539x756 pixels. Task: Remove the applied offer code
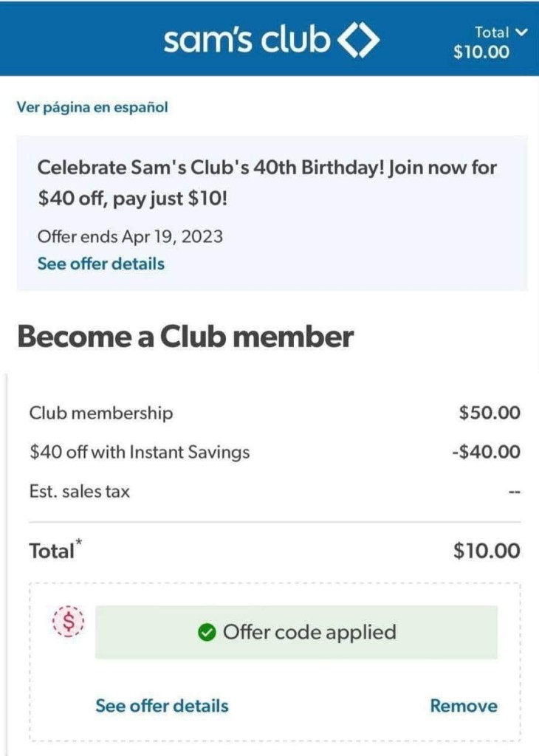pos(464,706)
